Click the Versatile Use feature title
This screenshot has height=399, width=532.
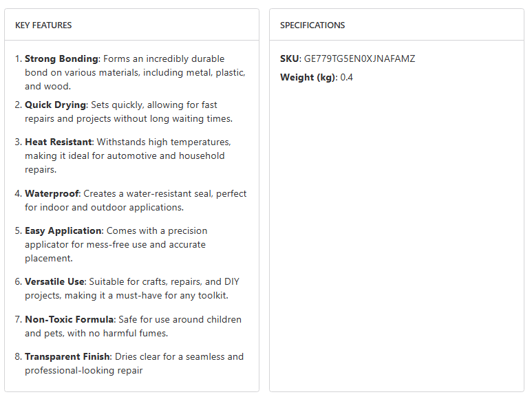click(x=55, y=282)
